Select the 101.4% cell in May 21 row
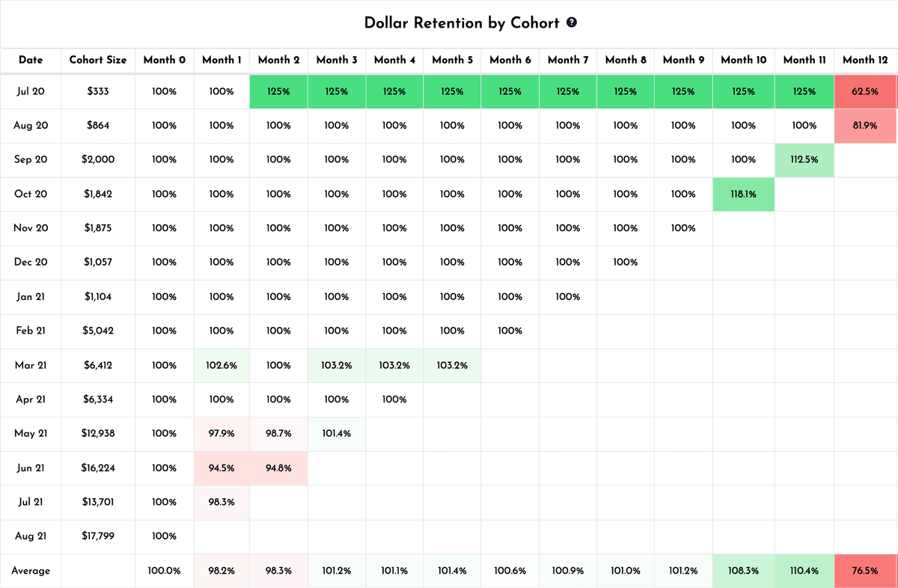 click(x=337, y=433)
